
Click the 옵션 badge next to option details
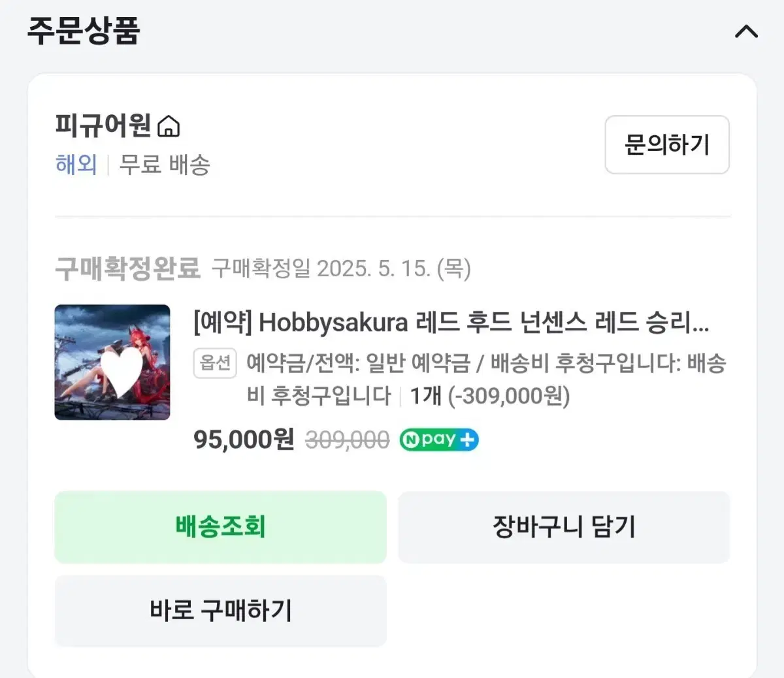pyautogui.click(x=215, y=363)
